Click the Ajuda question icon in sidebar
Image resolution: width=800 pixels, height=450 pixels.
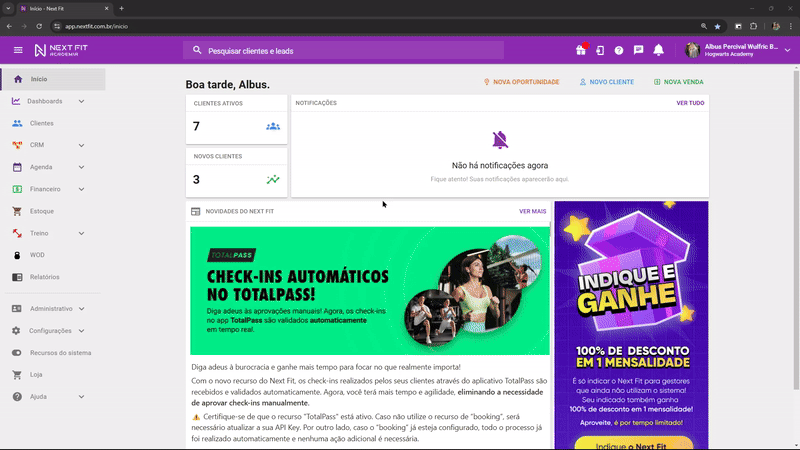(17, 396)
